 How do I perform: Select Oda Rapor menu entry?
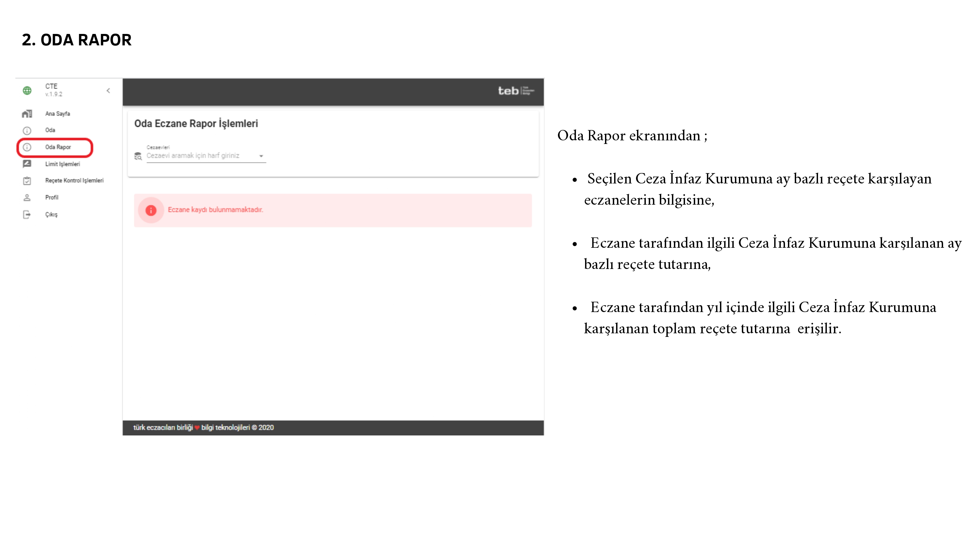[x=58, y=147]
